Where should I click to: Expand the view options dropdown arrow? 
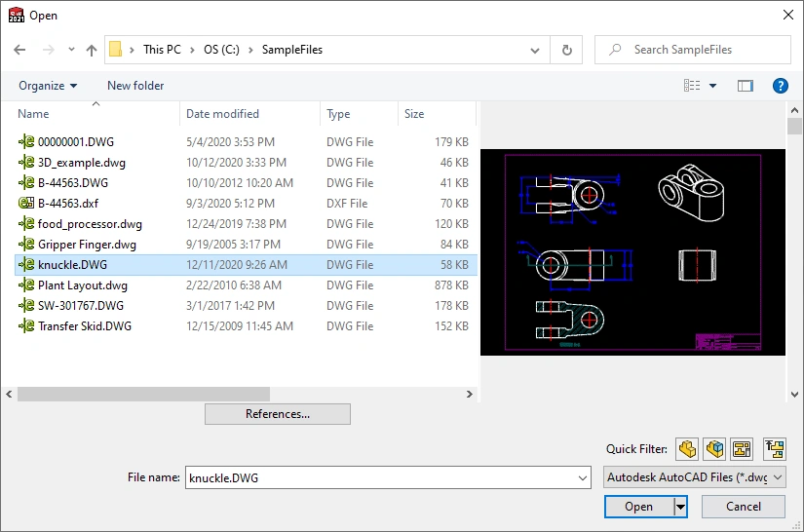click(x=712, y=86)
